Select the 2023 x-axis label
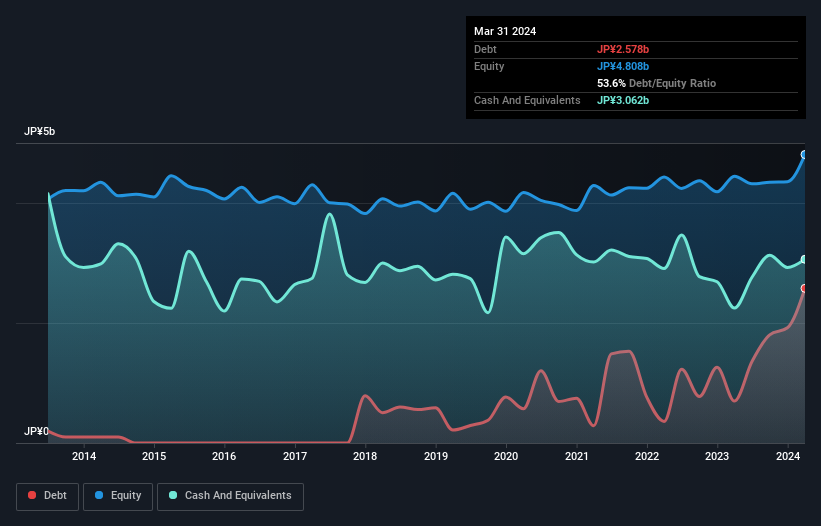 click(x=717, y=456)
